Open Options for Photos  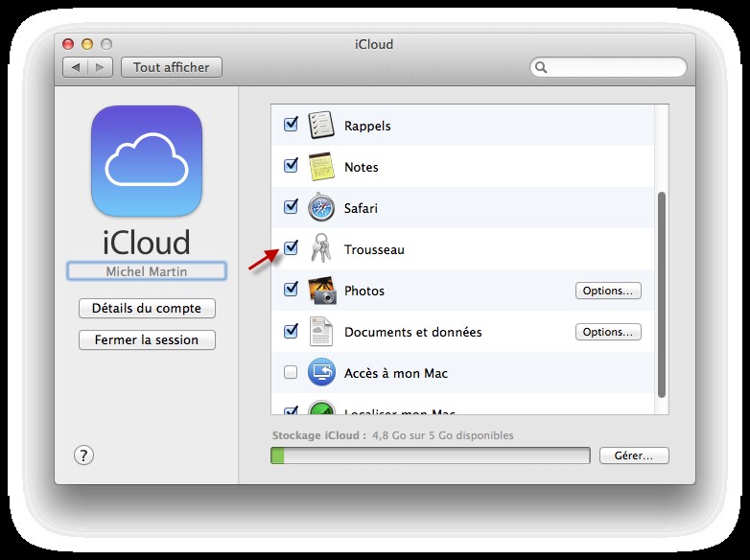(608, 291)
